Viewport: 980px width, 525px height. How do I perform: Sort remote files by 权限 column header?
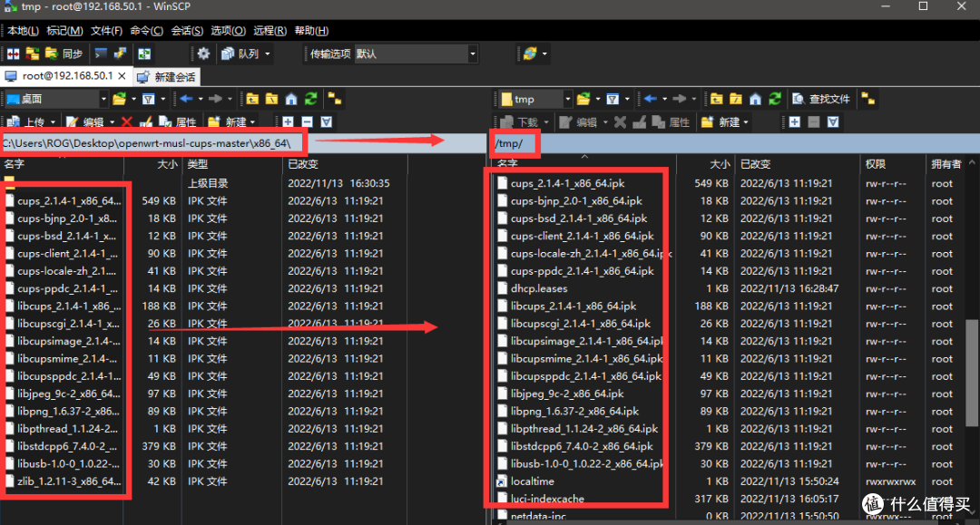(875, 164)
